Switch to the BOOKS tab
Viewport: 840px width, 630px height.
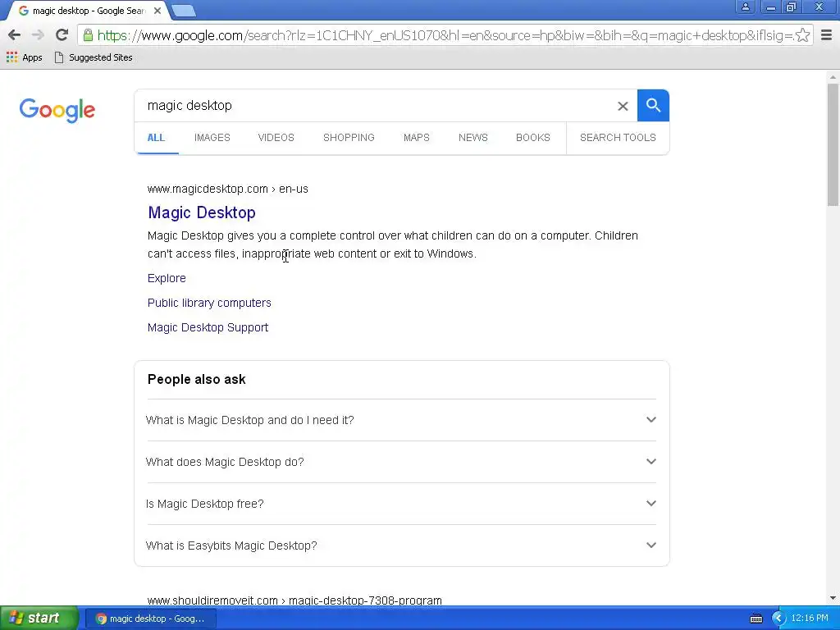(x=533, y=138)
